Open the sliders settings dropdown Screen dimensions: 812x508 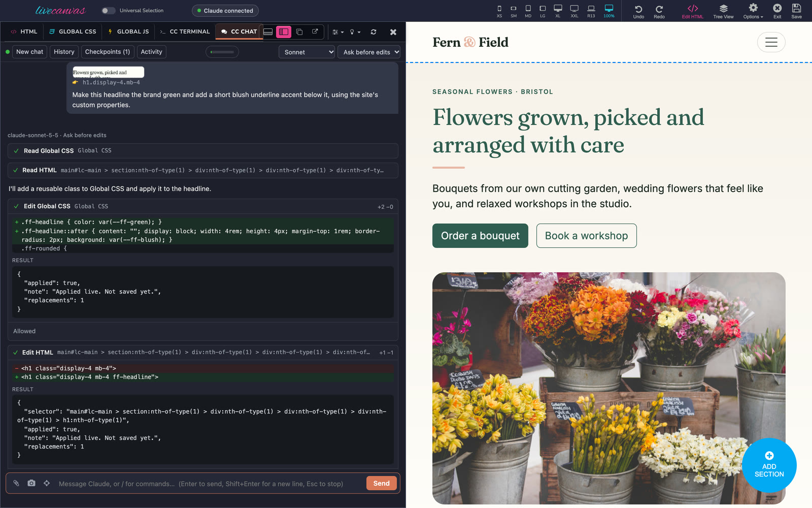pos(338,31)
